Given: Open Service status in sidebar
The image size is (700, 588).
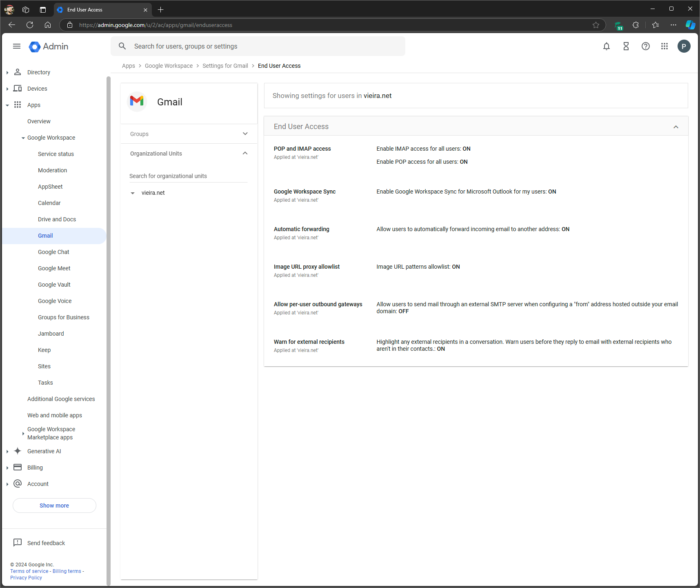Looking at the screenshot, I should click(56, 154).
